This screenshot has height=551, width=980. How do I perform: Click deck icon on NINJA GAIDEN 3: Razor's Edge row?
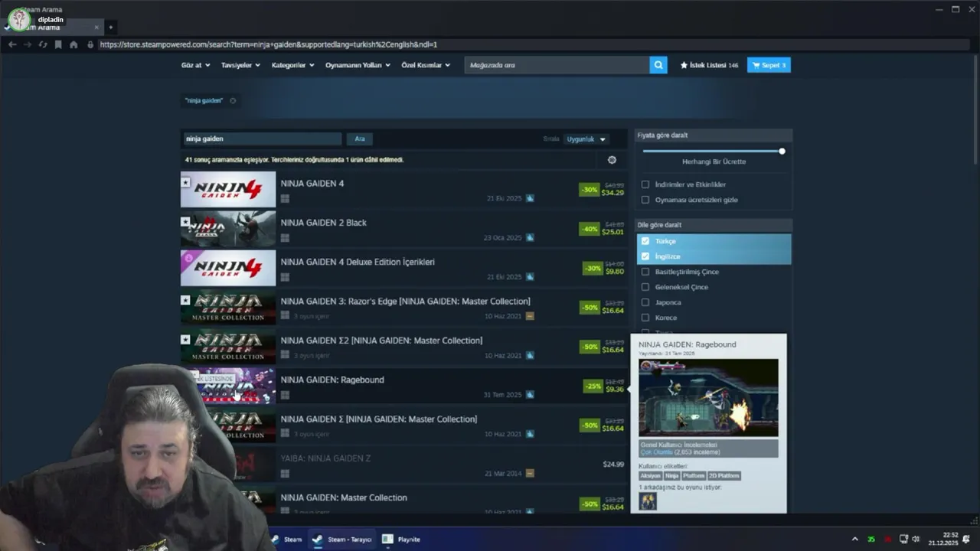[530, 316]
